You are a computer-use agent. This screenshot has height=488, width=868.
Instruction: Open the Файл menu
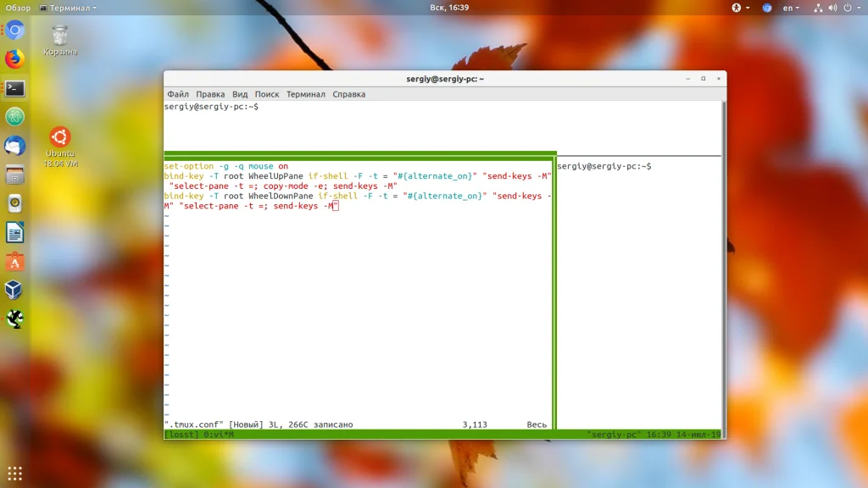click(178, 94)
